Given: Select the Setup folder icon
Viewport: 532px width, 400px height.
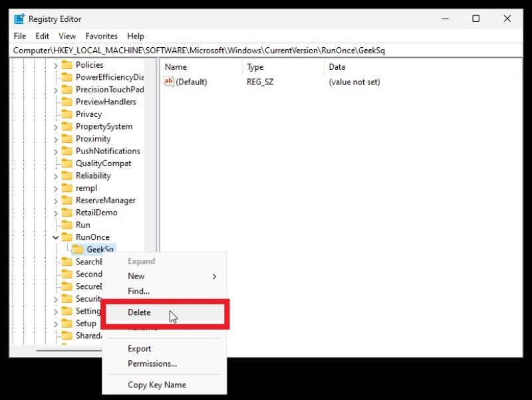Looking at the screenshot, I should [x=67, y=324].
